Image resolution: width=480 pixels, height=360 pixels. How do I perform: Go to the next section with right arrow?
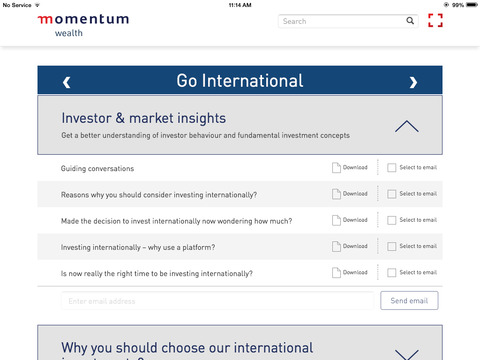[x=413, y=82]
